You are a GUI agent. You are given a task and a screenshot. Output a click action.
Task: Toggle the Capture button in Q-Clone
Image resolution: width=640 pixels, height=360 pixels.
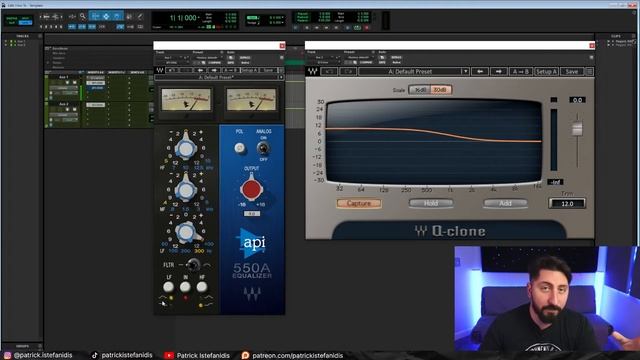click(359, 203)
